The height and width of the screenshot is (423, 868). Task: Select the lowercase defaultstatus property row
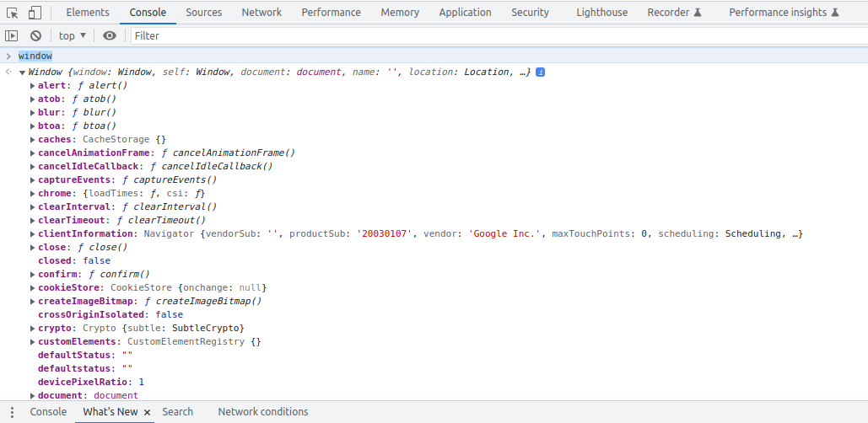pyautogui.click(x=85, y=368)
